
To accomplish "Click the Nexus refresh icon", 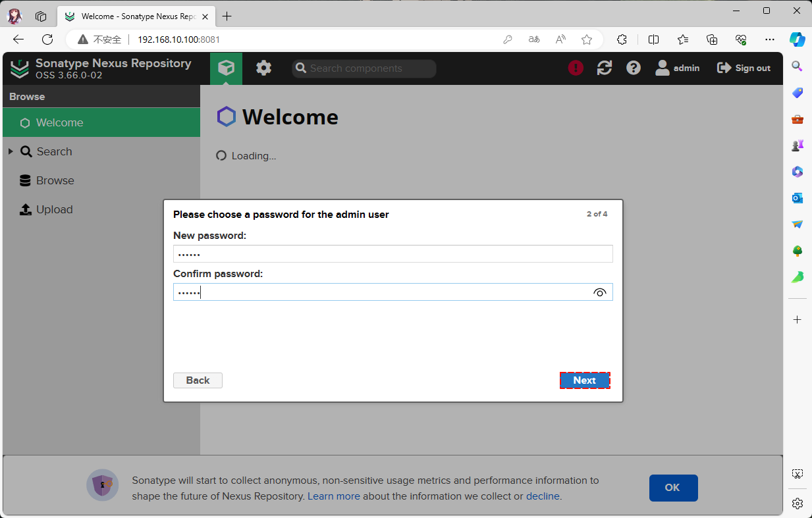I will coord(604,68).
